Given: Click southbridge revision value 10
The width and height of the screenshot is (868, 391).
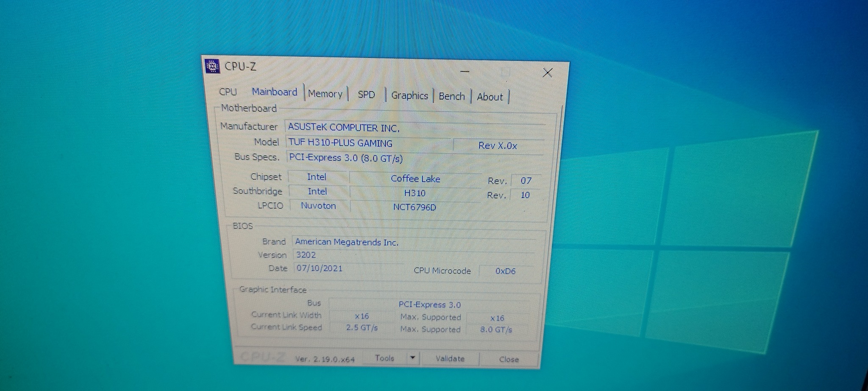Looking at the screenshot, I should [525, 195].
